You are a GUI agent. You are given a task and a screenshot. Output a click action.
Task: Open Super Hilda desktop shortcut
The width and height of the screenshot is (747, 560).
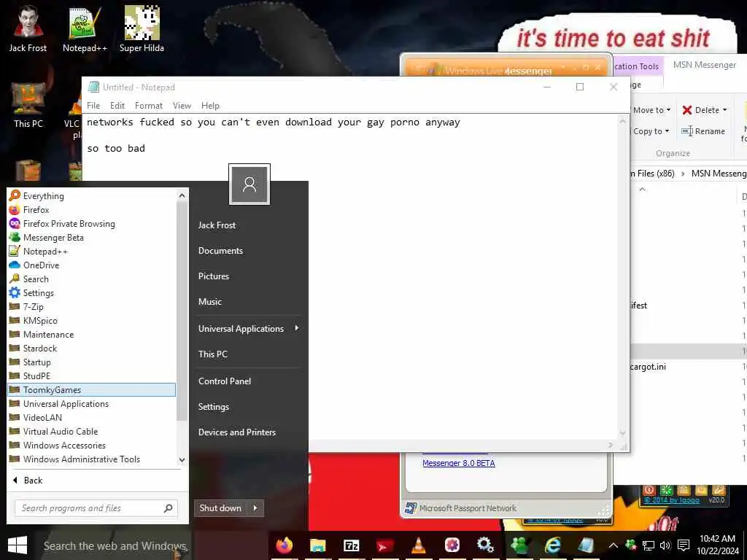tap(142, 29)
